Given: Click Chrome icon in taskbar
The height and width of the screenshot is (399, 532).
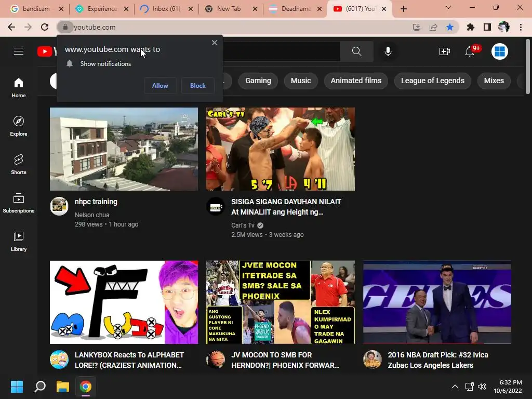Looking at the screenshot, I should pos(86,387).
